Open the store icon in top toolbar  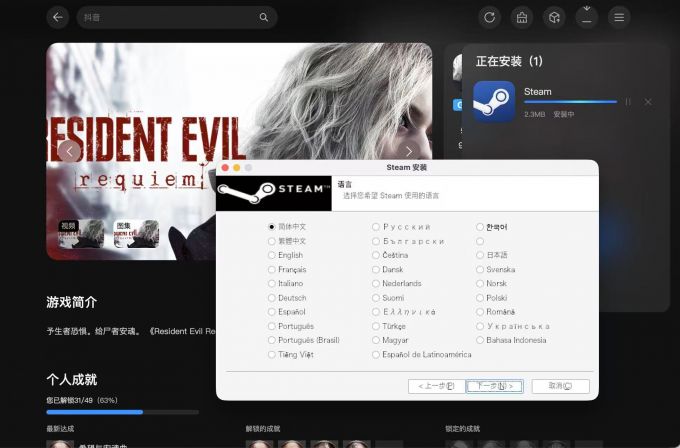(x=522, y=17)
